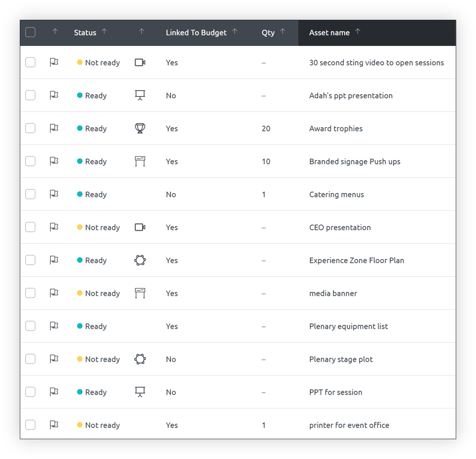Tick the printer for event office checkbox
This screenshot has width=476, height=459.
(30, 425)
